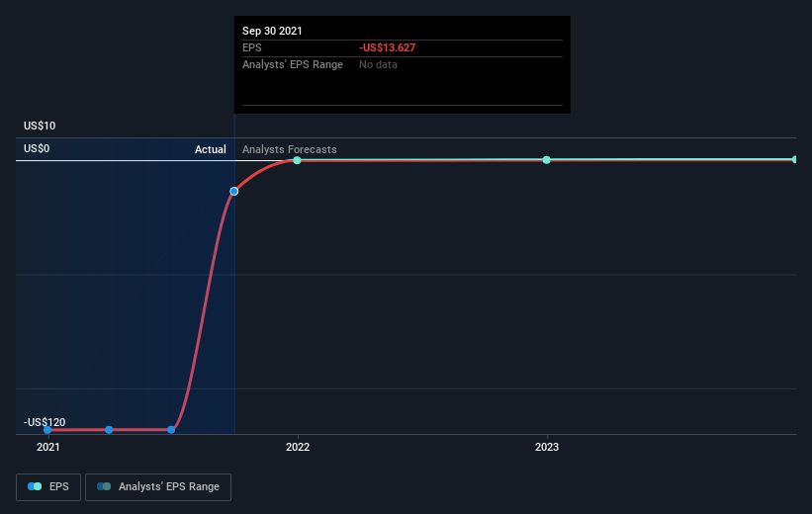This screenshot has width=812, height=514.
Task: Click the 2022 x-axis label
Action: (298, 447)
